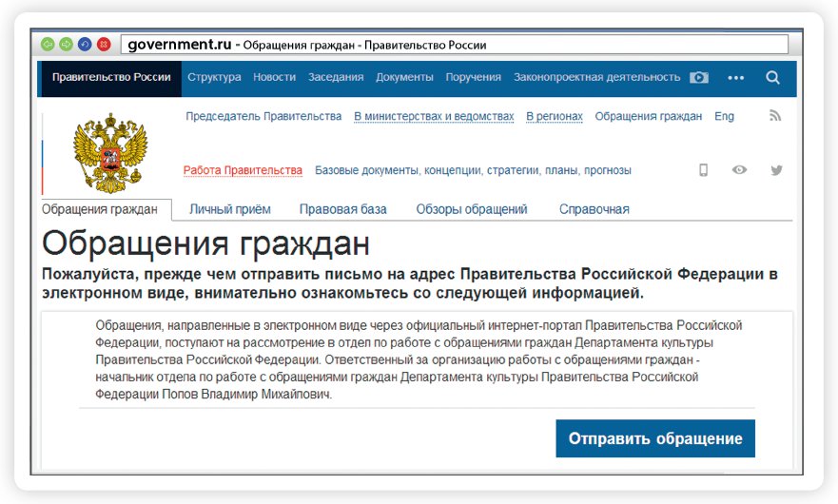Follow Обращения граждан link in header
The width and height of the screenshot is (838, 504).
(649, 116)
